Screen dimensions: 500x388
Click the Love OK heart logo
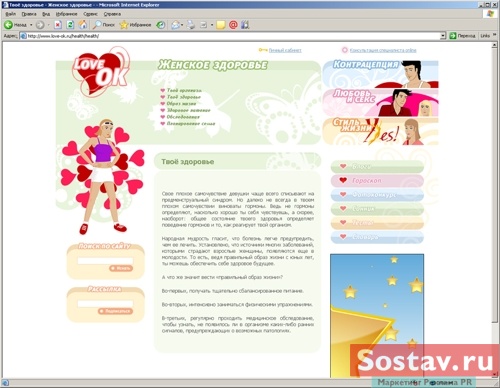tap(101, 72)
